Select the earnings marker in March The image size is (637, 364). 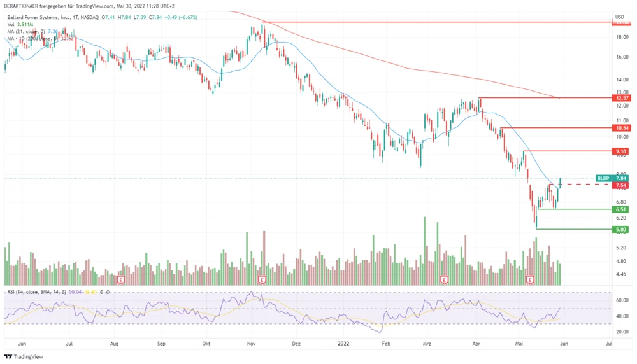pyautogui.click(x=445, y=279)
